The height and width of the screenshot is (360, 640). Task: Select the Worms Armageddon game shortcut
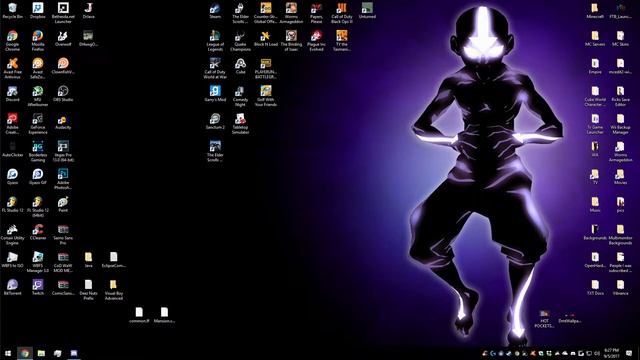coord(291,13)
